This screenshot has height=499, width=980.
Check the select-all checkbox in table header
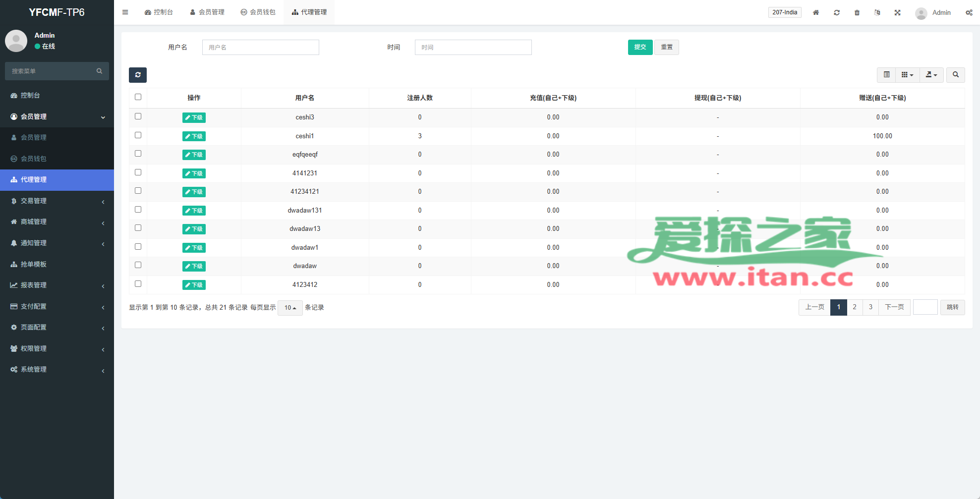138,97
